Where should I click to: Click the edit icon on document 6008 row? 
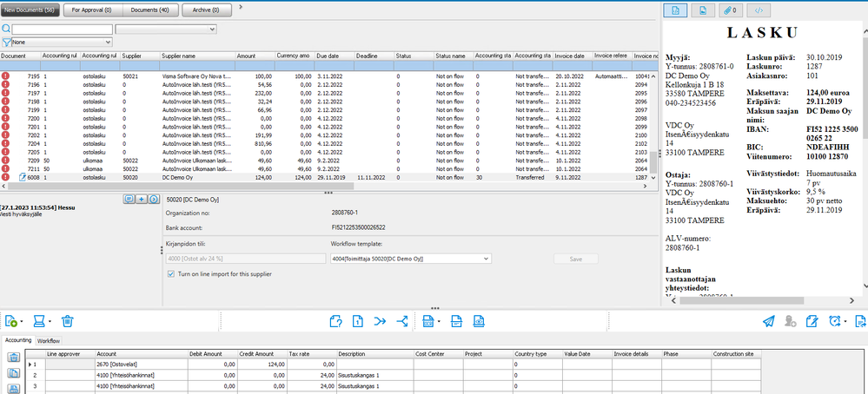(x=23, y=177)
